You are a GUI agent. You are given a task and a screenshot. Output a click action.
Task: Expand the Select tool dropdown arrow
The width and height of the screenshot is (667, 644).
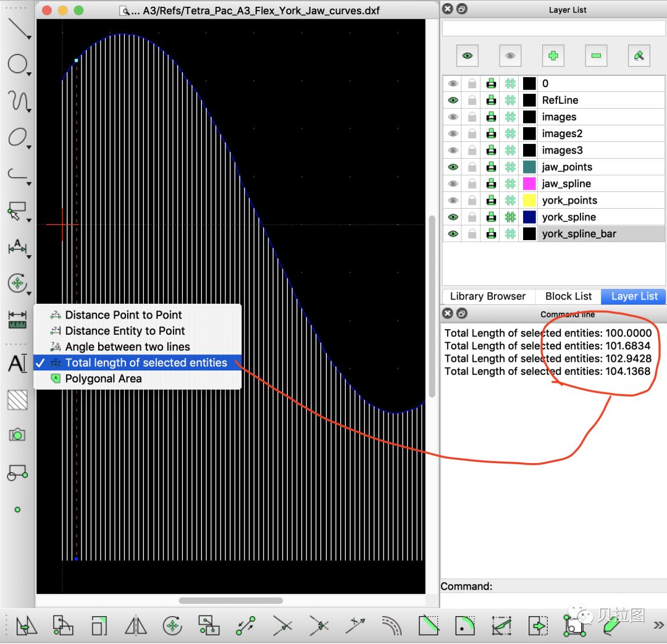tap(29, 220)
